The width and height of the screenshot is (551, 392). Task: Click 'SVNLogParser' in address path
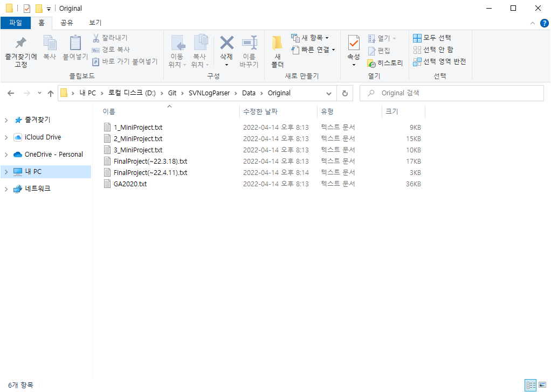click(x=209, y=93)
